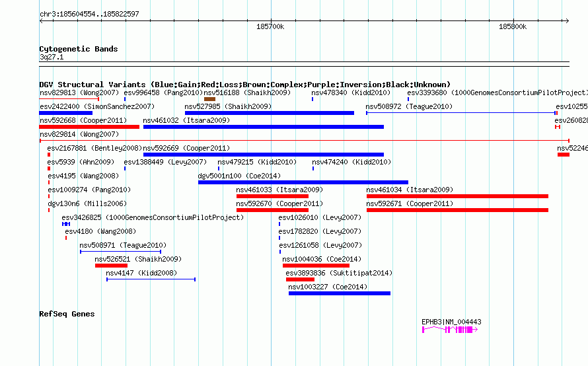Screen dimensions: 588x366
Task: Click the nsv508971 (Teague2010) blue span line
Action: [x=120, y=252]
